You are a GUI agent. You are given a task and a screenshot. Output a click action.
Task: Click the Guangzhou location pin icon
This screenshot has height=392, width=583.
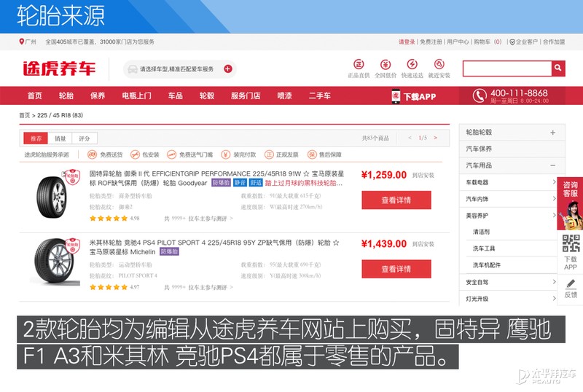(x=22, y=42)
